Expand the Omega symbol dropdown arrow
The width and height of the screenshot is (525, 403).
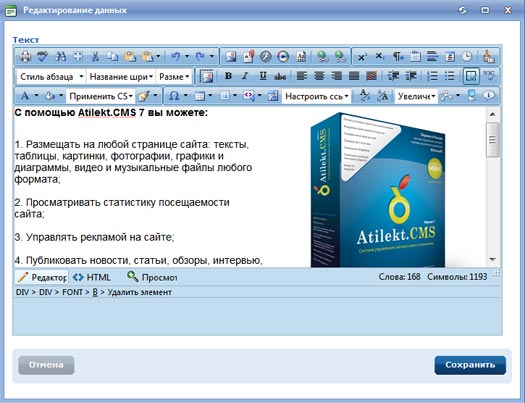click(x=185, y=96)
